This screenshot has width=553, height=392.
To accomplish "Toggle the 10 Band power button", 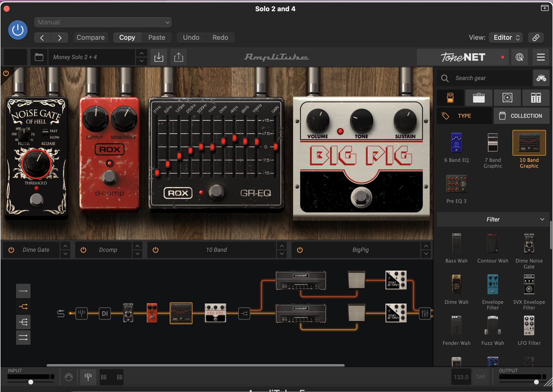I will [x=155, y=250].
